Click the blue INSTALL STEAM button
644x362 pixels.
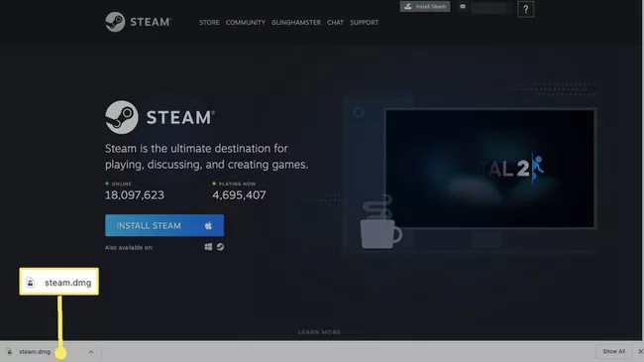pyautogui.click(x=164, y=225)
